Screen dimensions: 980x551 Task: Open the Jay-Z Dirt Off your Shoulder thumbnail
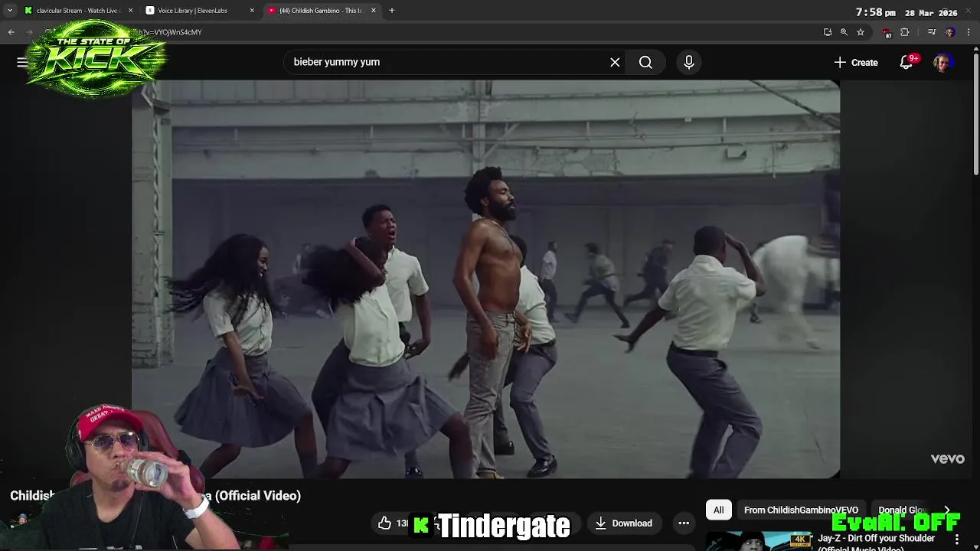point(759,541)
